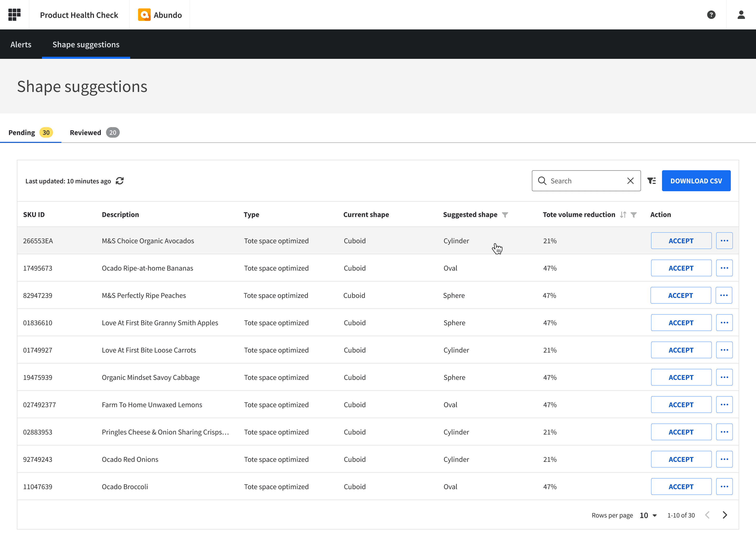Screen dimensions: 756x538
Task: Open the Alerts navigation tab
Action: pos(21,44)
